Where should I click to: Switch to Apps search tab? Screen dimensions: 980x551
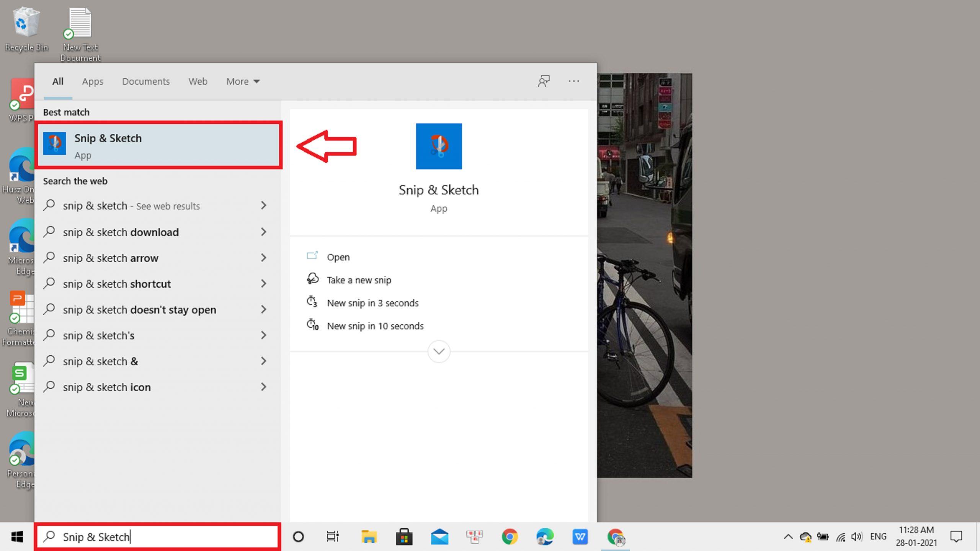[93, 81]
